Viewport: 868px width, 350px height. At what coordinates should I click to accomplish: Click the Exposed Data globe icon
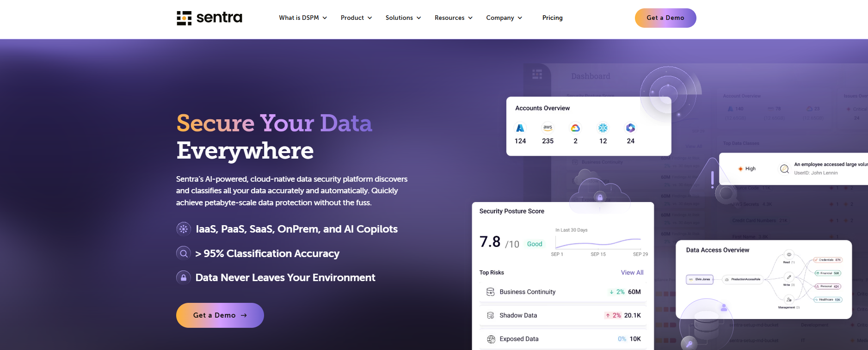tap(491, 339)
